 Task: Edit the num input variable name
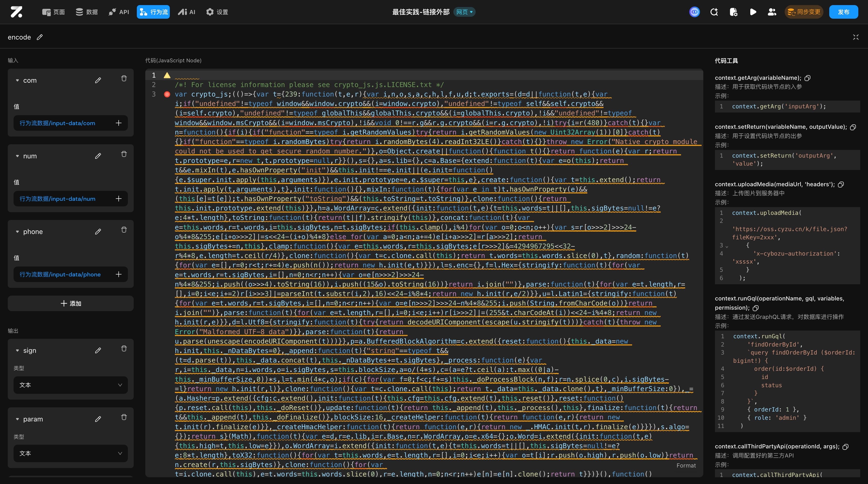[x=98, y=156]
